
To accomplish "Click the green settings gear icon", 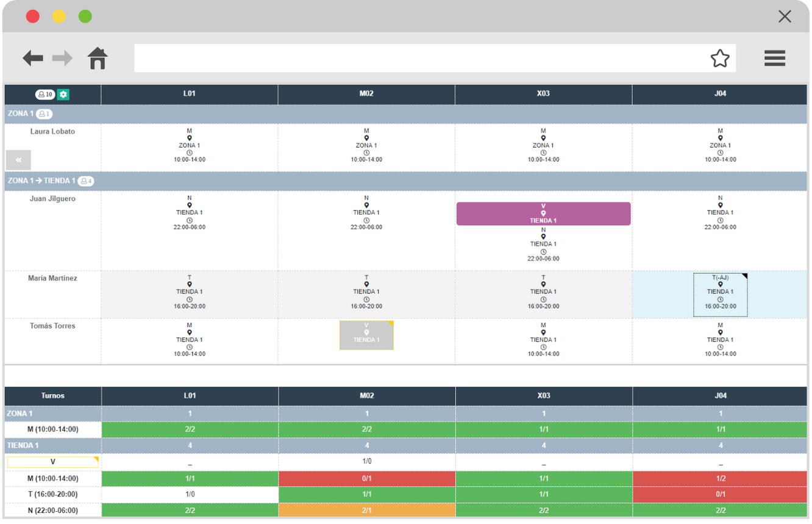I will pos(63,95).
